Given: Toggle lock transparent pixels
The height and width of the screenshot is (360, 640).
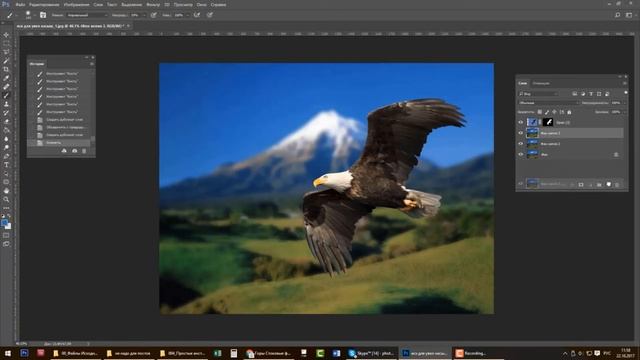Looking at the screenshot, I should (540, 112).
